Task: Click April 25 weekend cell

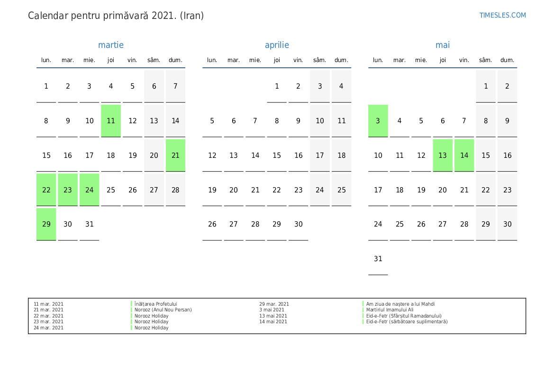Action: click(x=342, y=190)
